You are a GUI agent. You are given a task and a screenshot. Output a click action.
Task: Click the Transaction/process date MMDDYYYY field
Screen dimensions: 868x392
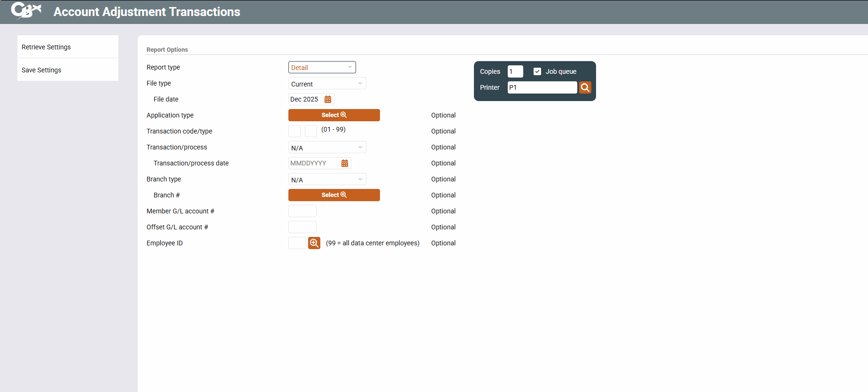(313, 163)
